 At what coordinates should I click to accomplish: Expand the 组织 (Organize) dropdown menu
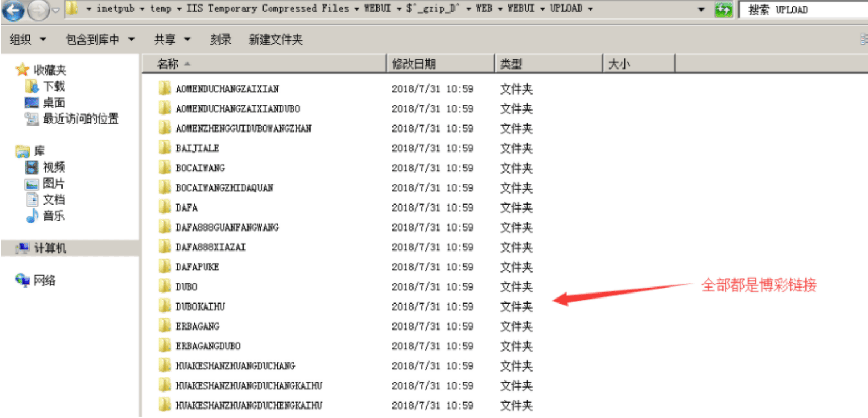tap(28, 39)
